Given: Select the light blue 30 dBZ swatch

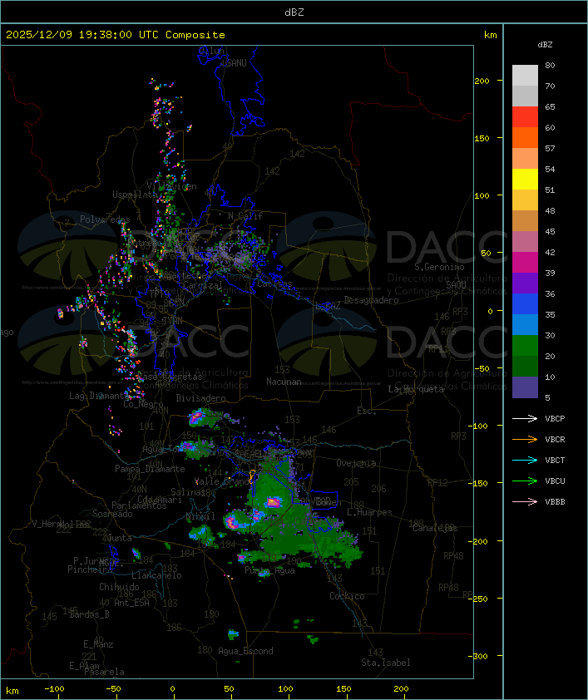Looking at the screenshot, I should [525, 325].
